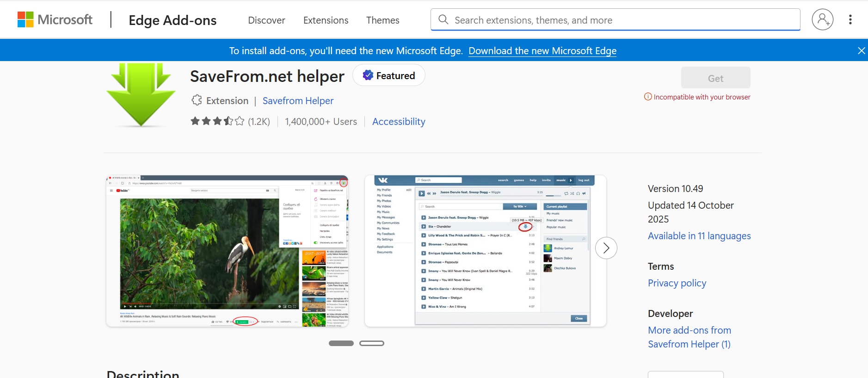Go to the Discover tab
The height and width of the screenshot is (378, 868).
(266, 20)
